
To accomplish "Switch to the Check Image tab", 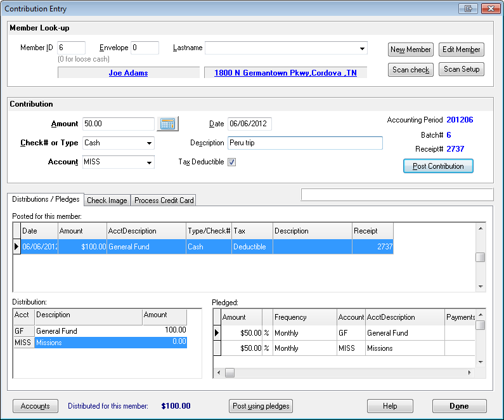I will click(x=107, y=200).
